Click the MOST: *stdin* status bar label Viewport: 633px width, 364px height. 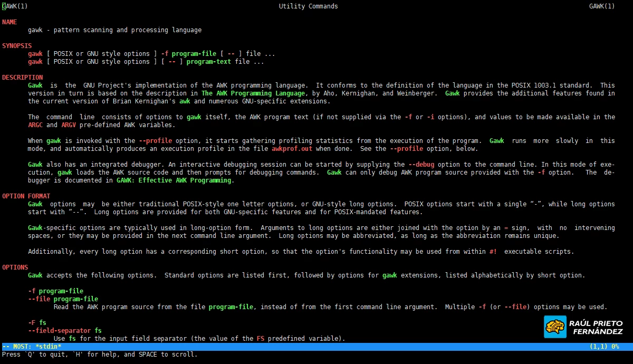(35, 347)
